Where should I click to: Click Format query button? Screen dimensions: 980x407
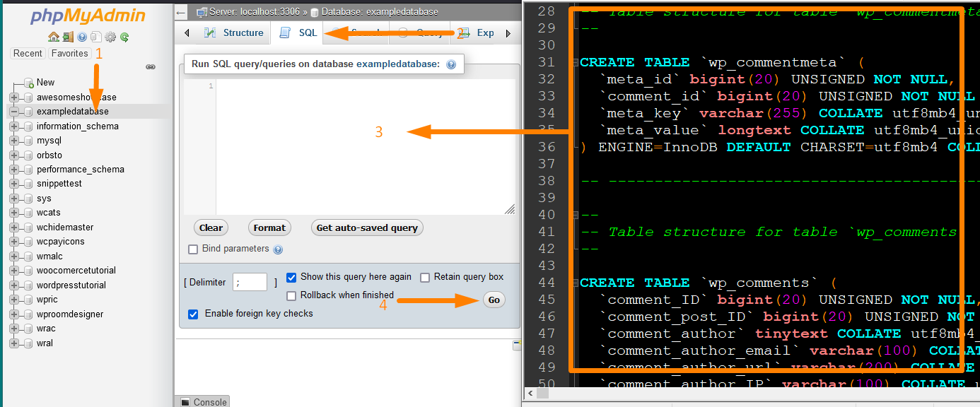[x=269, y=228]
